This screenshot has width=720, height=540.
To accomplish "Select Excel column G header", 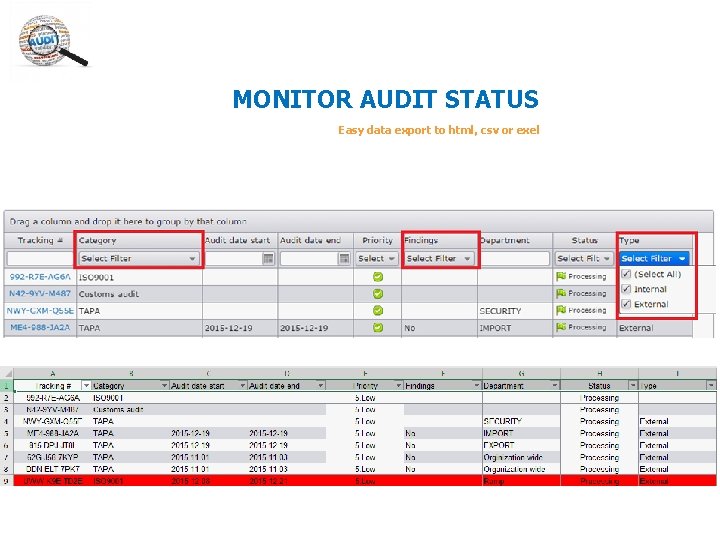I will [521, 373].
